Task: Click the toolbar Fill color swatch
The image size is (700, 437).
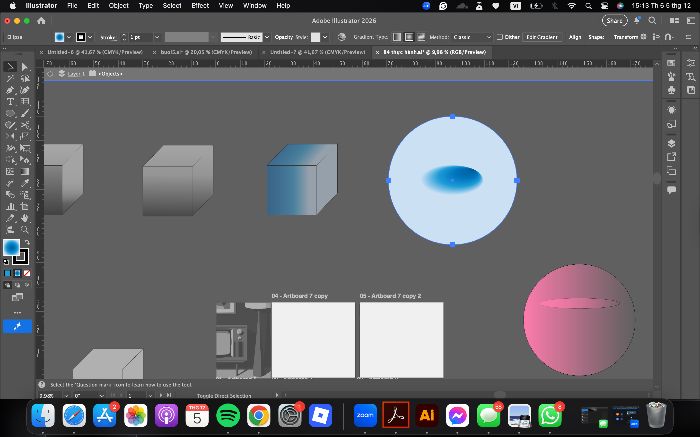Action: click(12, 247)
